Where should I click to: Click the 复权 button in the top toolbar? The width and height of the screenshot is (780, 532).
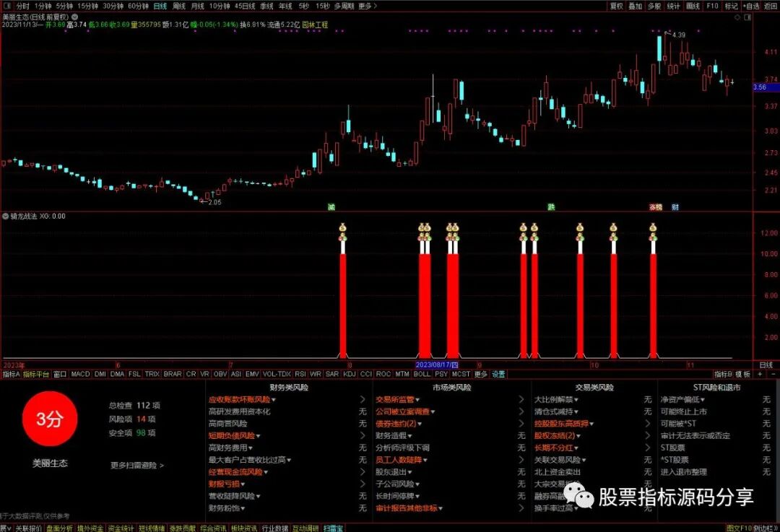click(617, 6)
